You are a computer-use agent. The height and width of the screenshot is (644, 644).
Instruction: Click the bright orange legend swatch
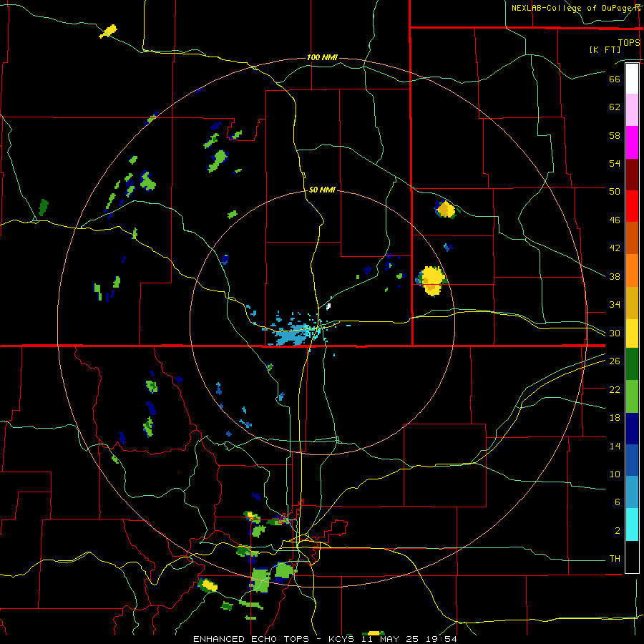632,270
